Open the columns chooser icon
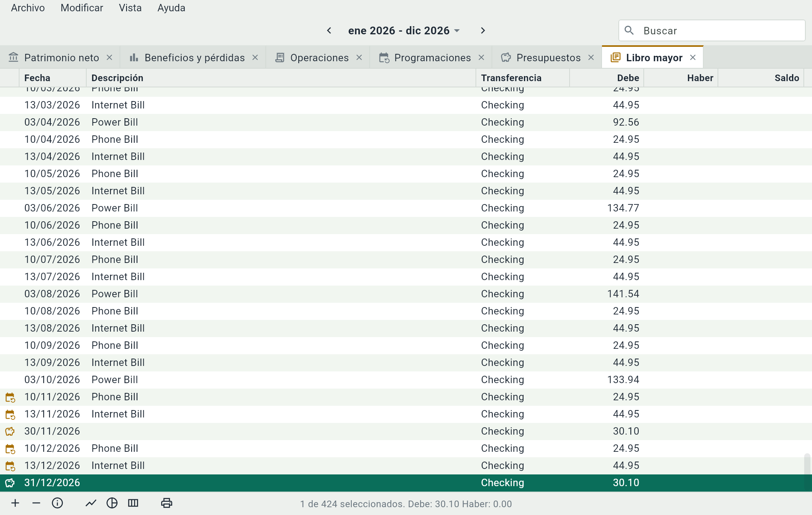 (x=133, y=503)
